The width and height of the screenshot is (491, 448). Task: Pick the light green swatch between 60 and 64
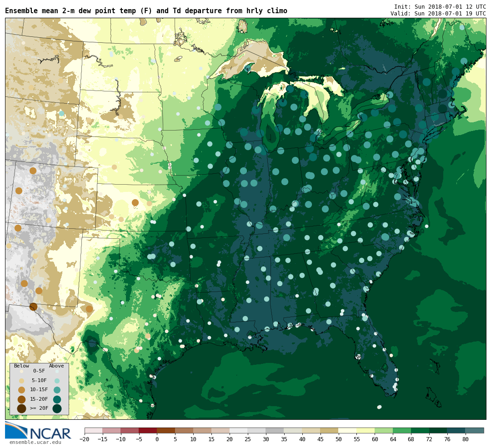(384, 430)
